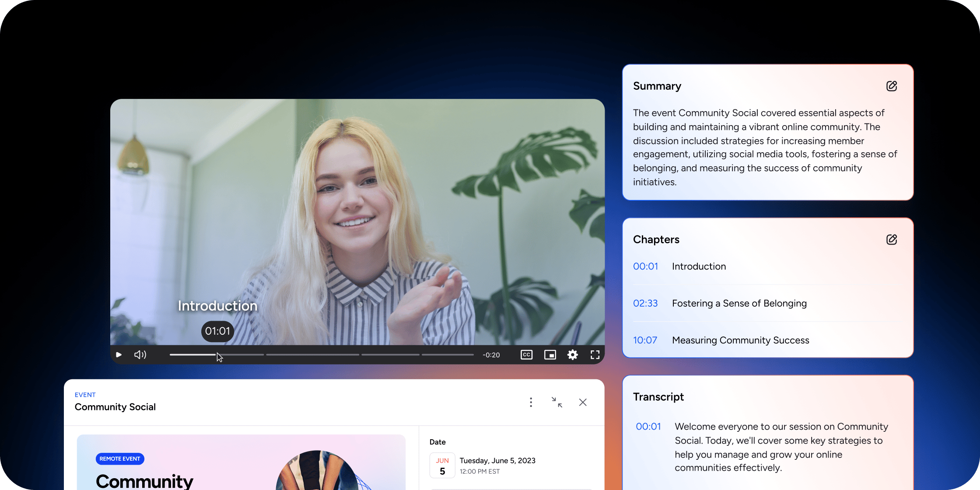The height and width of the screenshot is (490, 980).
Task: Click the Community Social event title
Action: coord(115,407)
